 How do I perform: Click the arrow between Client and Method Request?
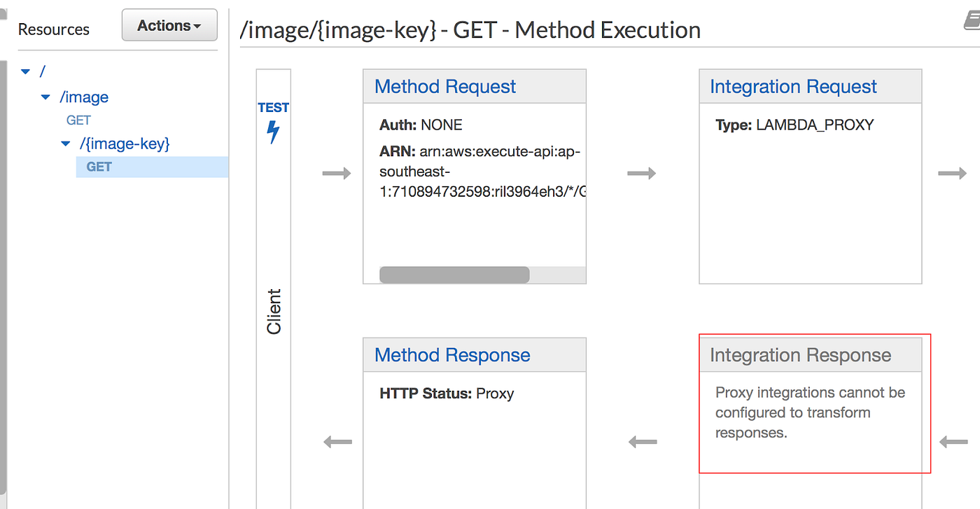(337, 172)
